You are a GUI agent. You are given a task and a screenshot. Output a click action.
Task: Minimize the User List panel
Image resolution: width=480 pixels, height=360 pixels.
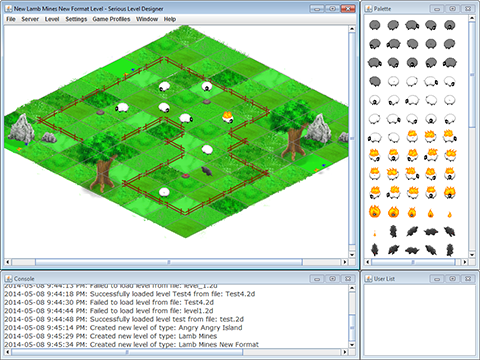pos(437,279)
